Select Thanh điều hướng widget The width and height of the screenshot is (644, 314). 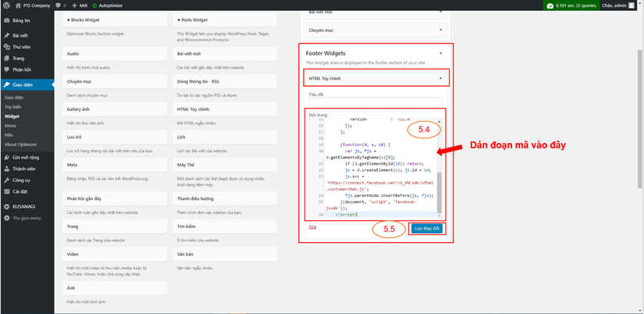click(x=225, y=198)
